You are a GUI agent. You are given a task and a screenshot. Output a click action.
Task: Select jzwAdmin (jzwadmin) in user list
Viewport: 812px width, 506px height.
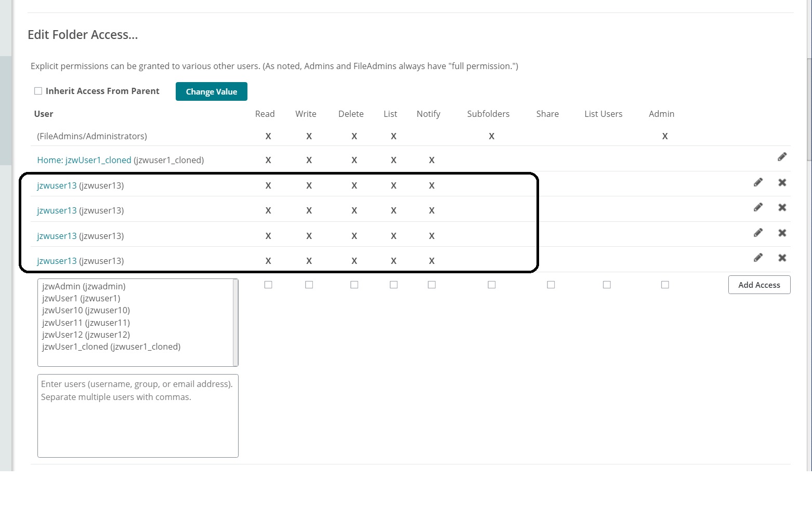[84, 286]
